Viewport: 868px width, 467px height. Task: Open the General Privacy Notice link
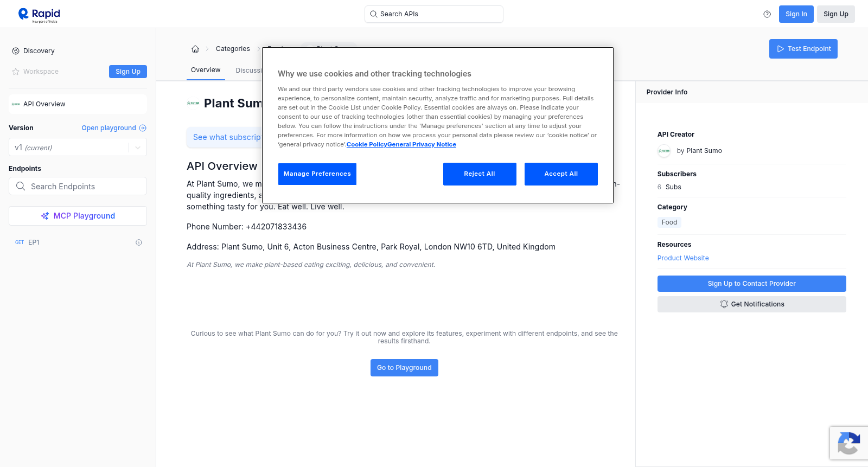pyautogui.click(x=422, y=144)
